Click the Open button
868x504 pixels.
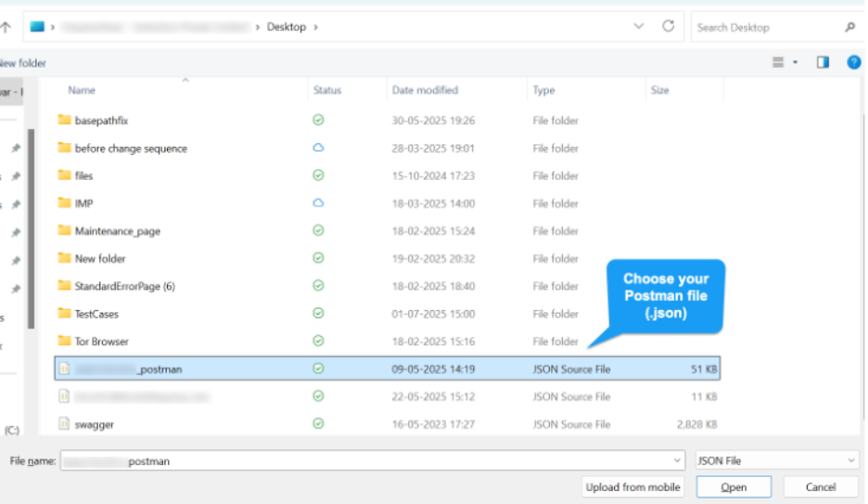[734, 487]
